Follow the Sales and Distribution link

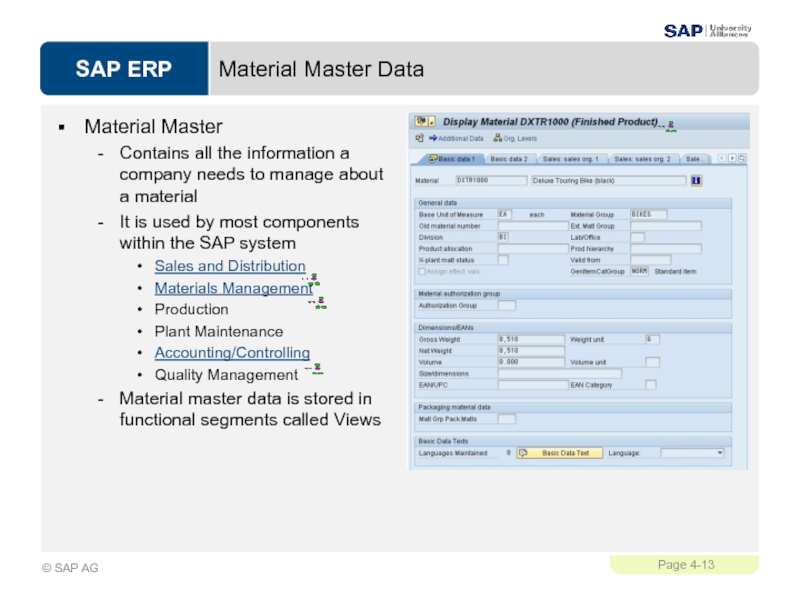tap(230, 266)
